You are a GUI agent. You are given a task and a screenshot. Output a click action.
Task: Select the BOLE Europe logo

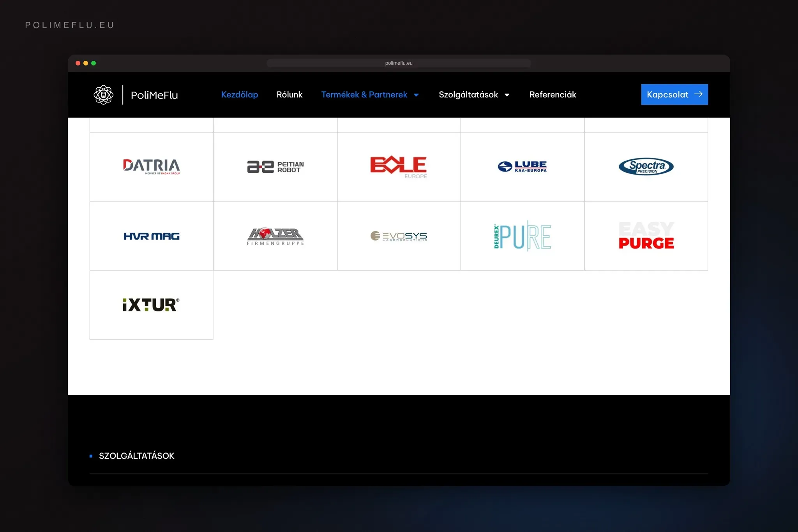tap(399, 167)
